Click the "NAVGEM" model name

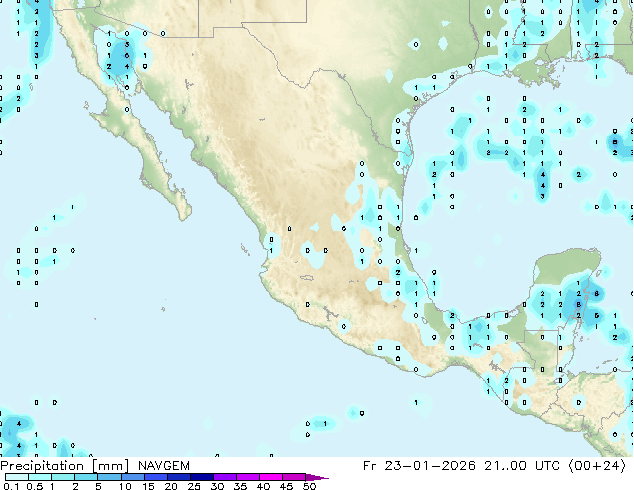click(164, 466)
